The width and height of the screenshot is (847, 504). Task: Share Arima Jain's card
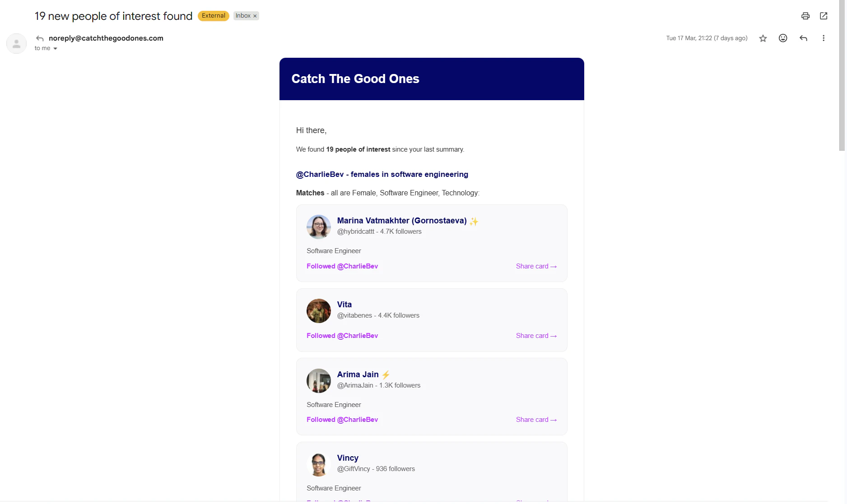pos(536,420)
